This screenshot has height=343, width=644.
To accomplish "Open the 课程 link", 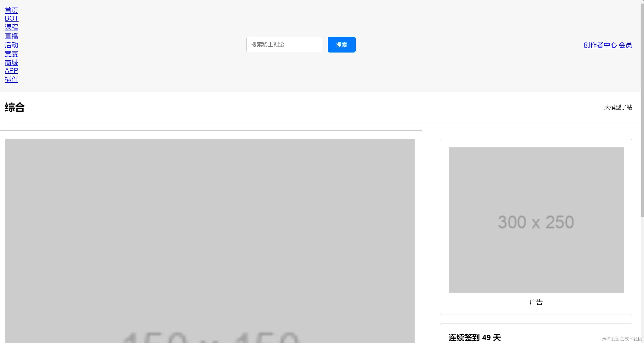I will point(11,27).
